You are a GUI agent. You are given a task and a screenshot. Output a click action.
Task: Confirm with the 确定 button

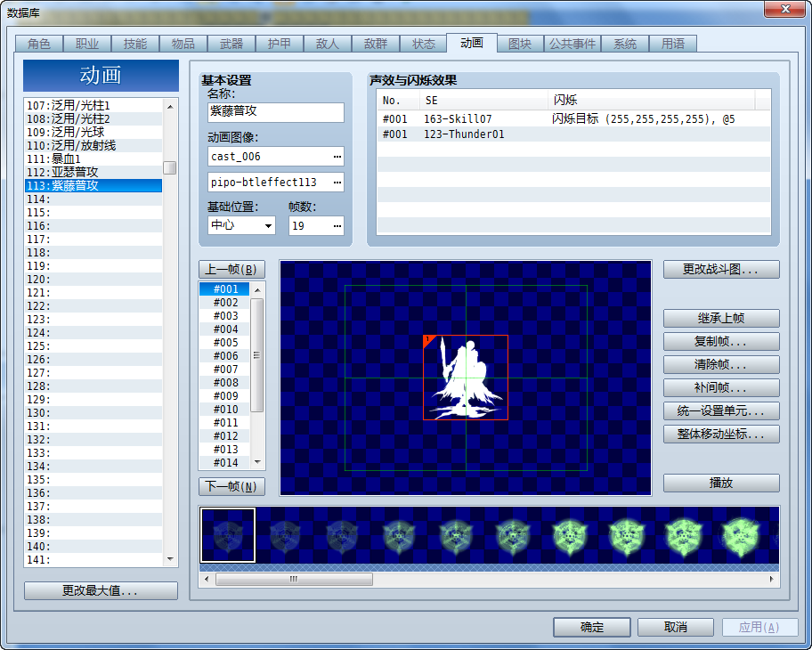[592, 627]
